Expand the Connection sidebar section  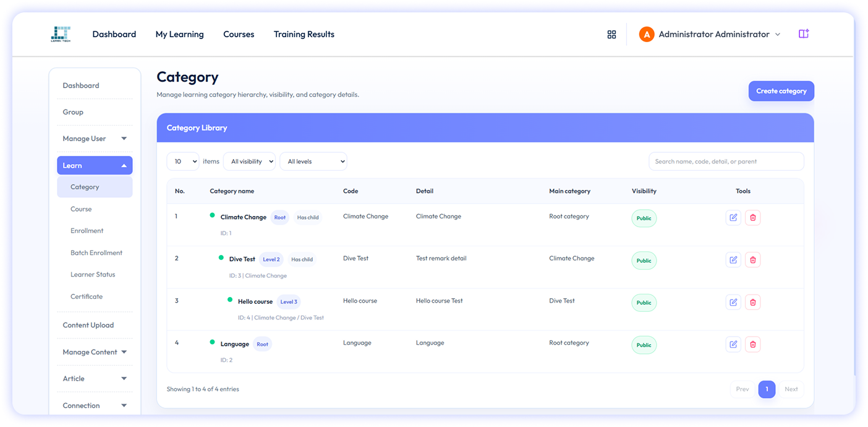coord(95,406)
